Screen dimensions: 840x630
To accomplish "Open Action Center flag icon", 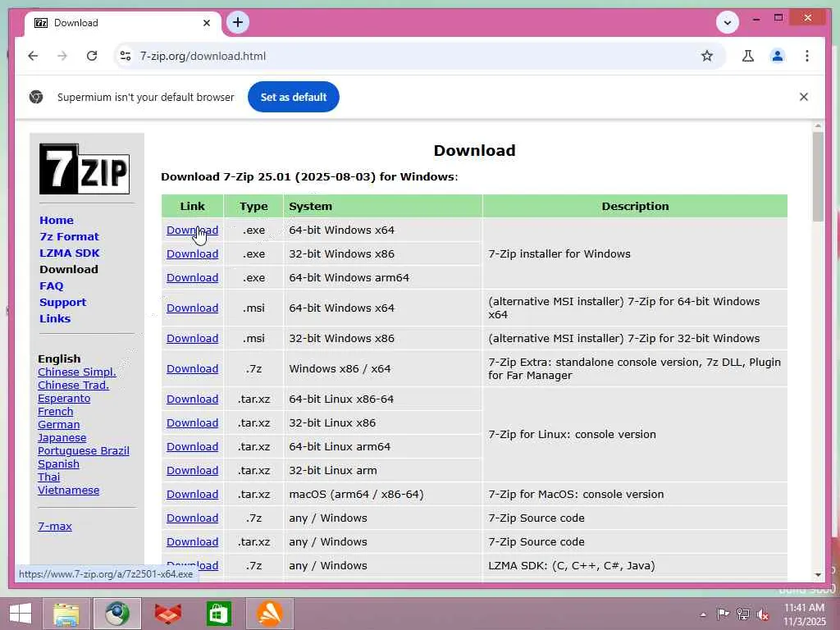I will tap(723, 614).
